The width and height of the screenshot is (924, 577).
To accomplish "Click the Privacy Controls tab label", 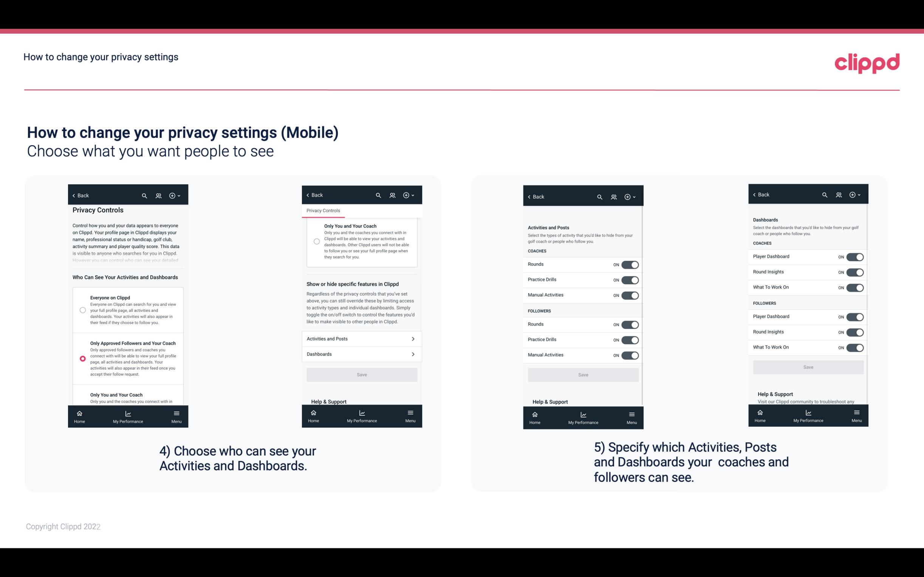I will click(323, 211).
